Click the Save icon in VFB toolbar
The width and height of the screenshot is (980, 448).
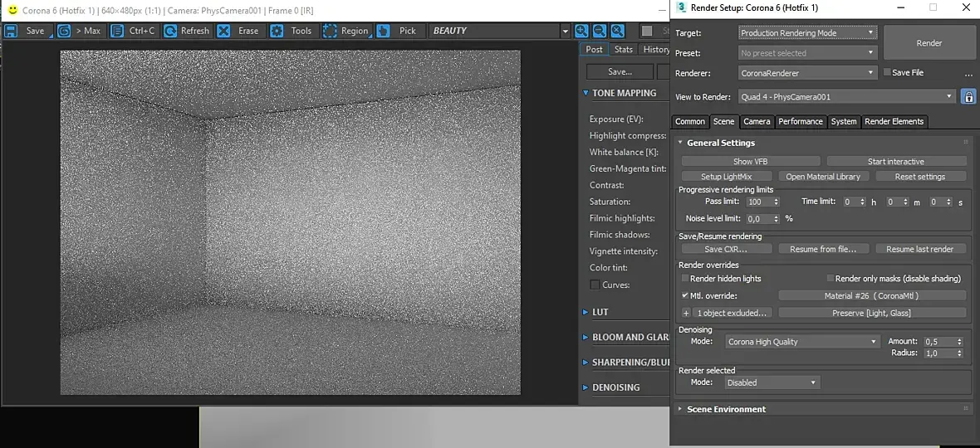click(x=11, y=31)
